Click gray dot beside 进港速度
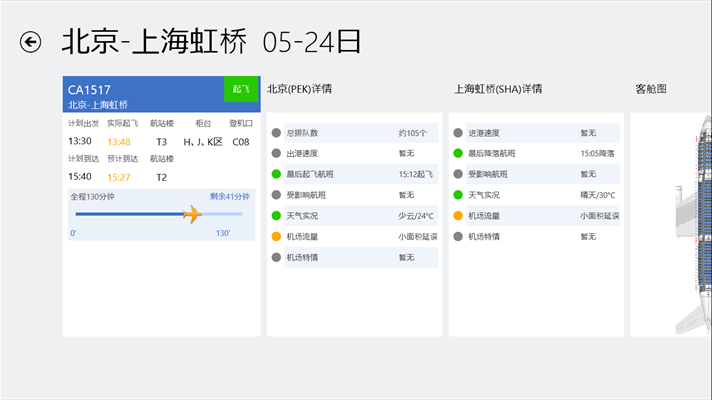This screenshot has height=400, width=712. pyautogui.click(x=458, y=132)
